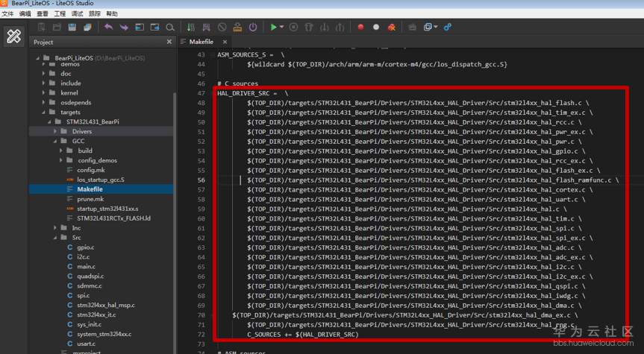Click the purple power restart icon

tap(253, 28)
